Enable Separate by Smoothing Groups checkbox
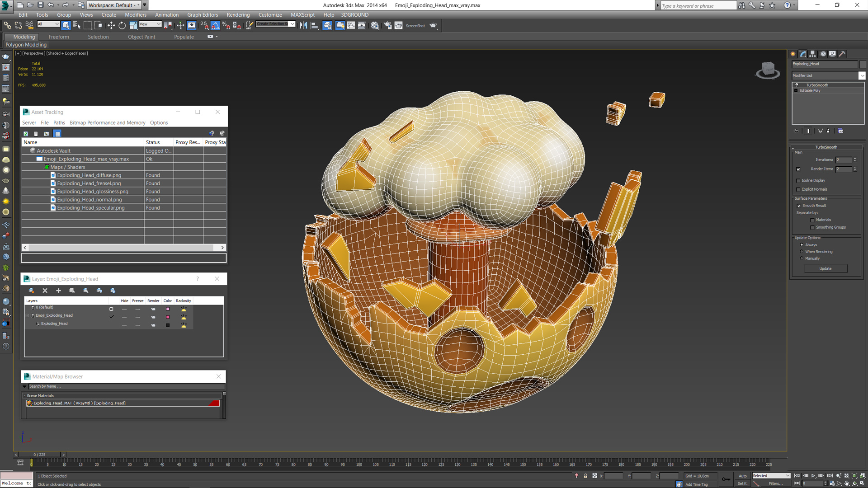Image resolution: width=868 pixels, height=488 pixels. coord(812,228)
